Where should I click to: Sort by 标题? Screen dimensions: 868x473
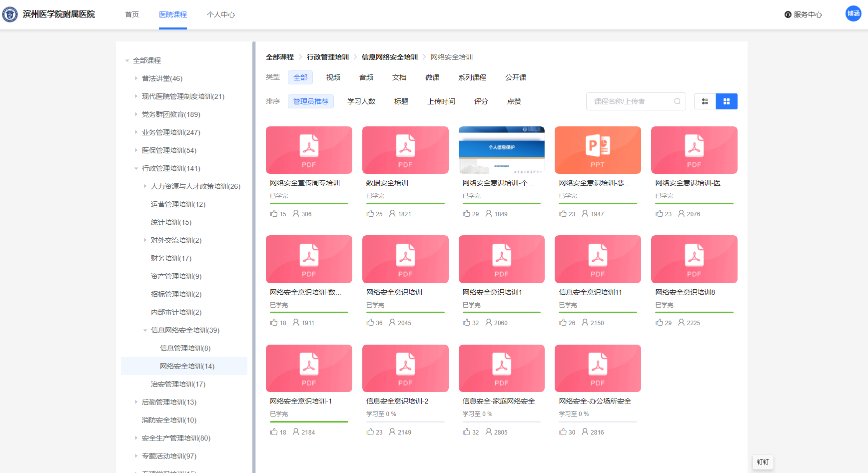(401, 101)
